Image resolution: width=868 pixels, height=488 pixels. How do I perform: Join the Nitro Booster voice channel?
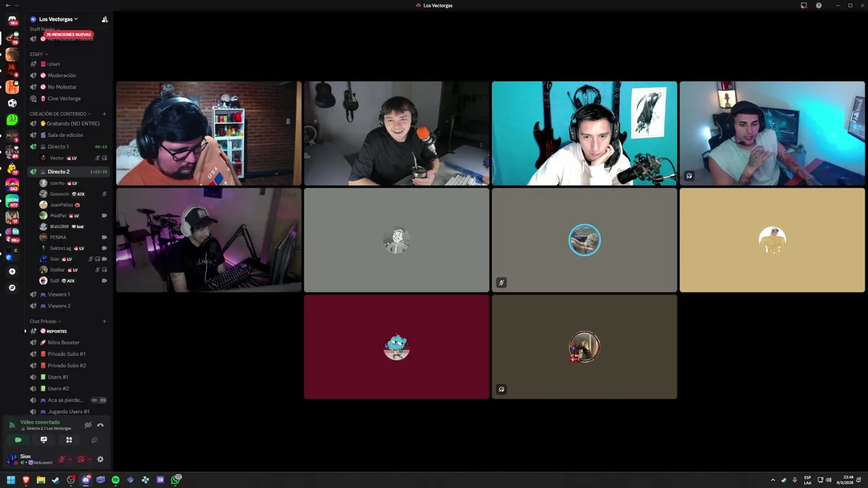point(68,342)
